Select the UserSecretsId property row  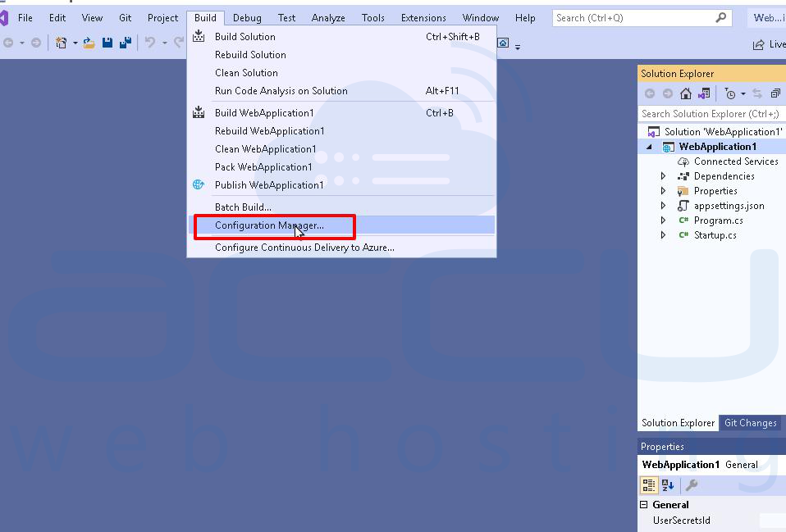pos(712,521)
